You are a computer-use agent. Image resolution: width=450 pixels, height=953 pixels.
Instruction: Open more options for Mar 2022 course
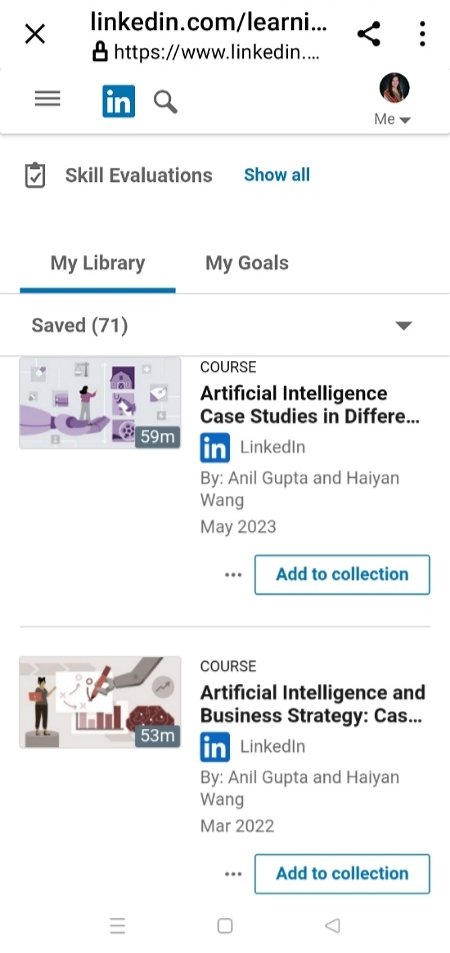234,874
